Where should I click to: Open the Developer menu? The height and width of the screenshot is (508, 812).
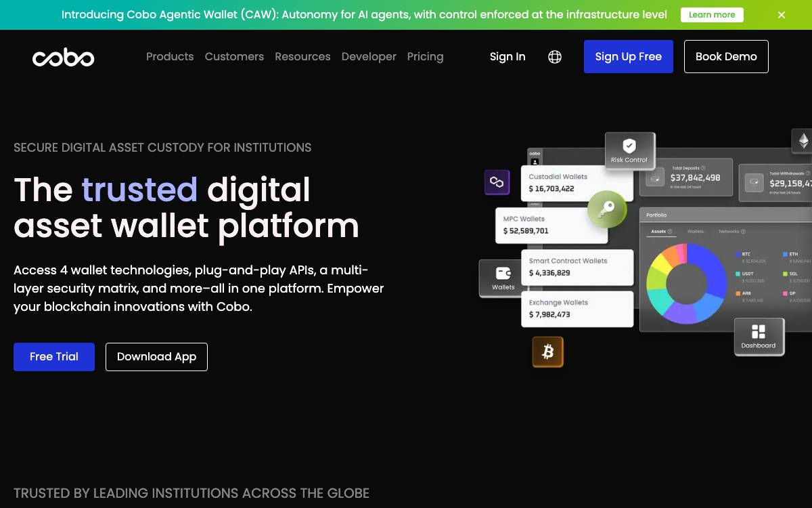369,57
